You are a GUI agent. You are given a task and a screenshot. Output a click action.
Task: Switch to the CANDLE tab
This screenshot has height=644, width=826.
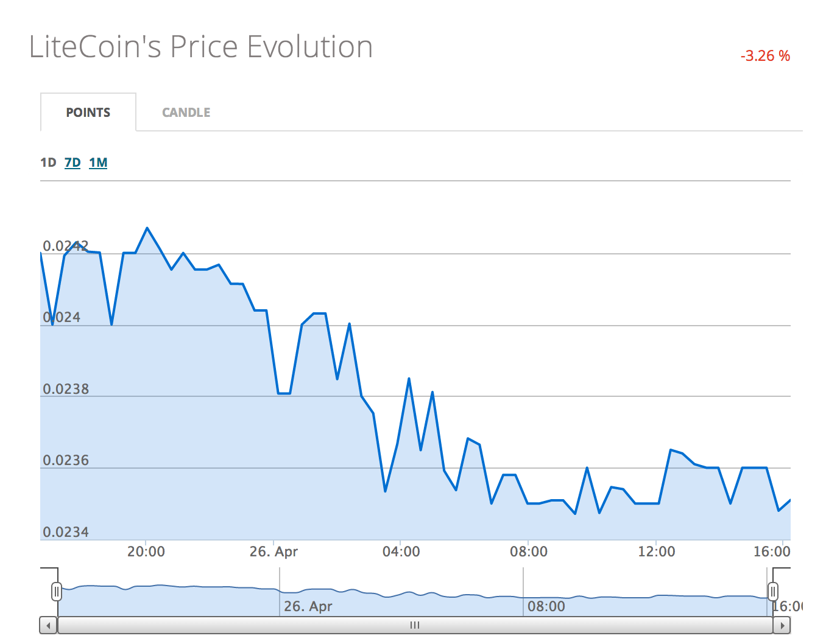(186, 112)
